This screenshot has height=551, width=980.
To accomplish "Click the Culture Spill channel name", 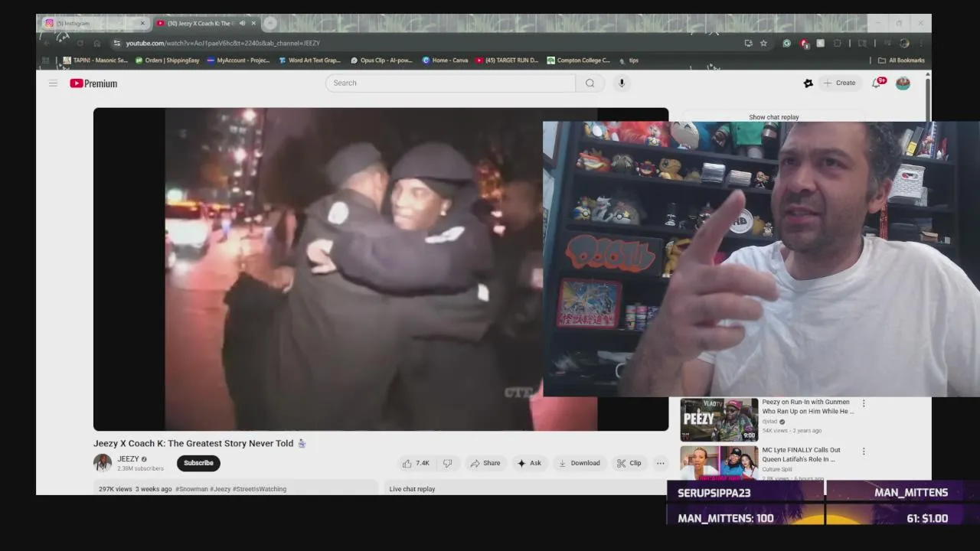I will [777, 469].
